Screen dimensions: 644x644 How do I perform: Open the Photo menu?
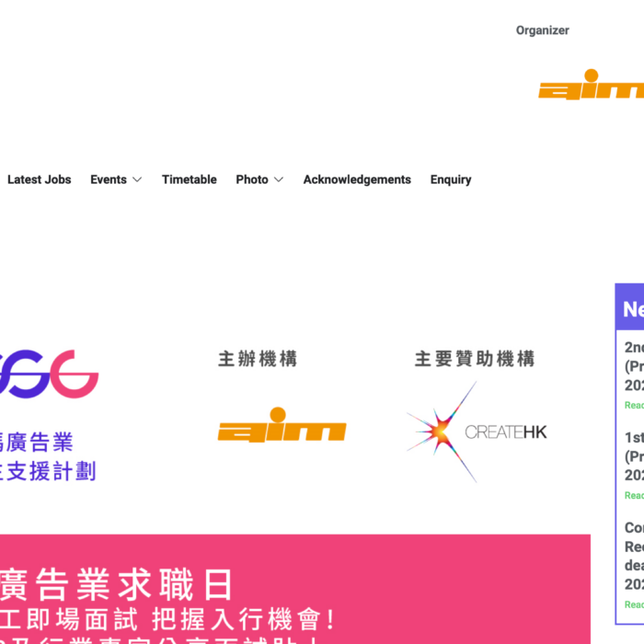[252, 179]
